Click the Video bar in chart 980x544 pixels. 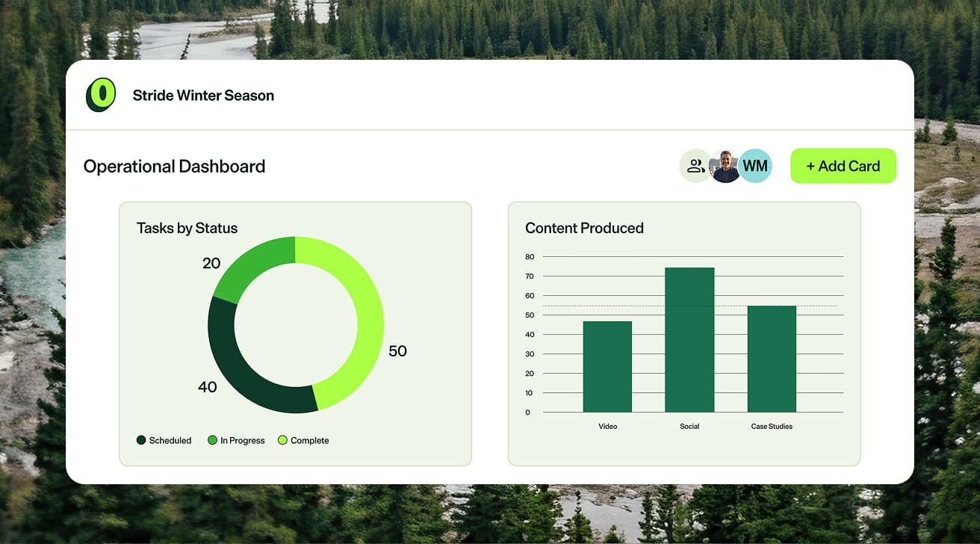pos(607,366)
